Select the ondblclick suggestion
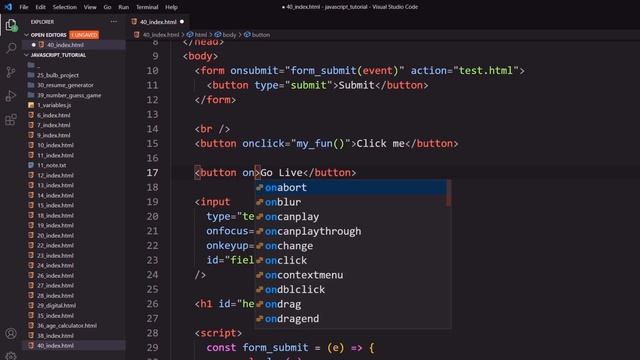Image resolution: width=640 pixels, height=360 pixels. (x=351, y=289)
